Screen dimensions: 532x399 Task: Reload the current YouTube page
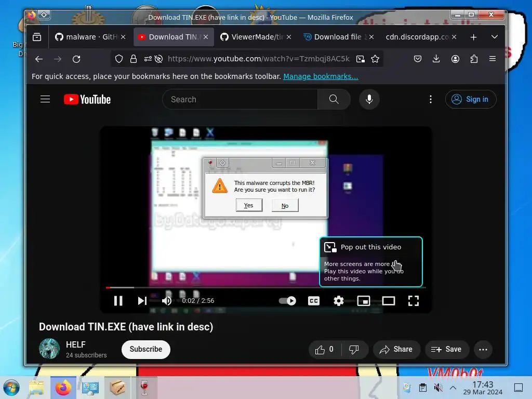[x=76, y=59]
